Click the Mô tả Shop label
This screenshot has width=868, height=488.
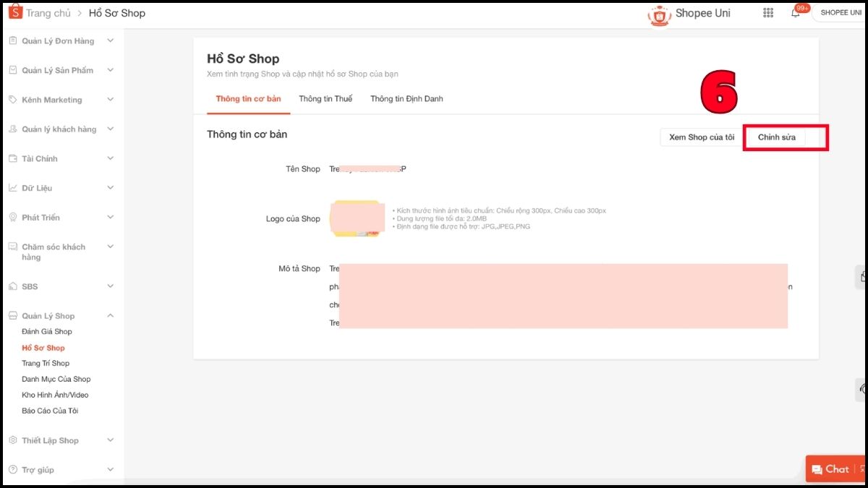tap(299, 269)
